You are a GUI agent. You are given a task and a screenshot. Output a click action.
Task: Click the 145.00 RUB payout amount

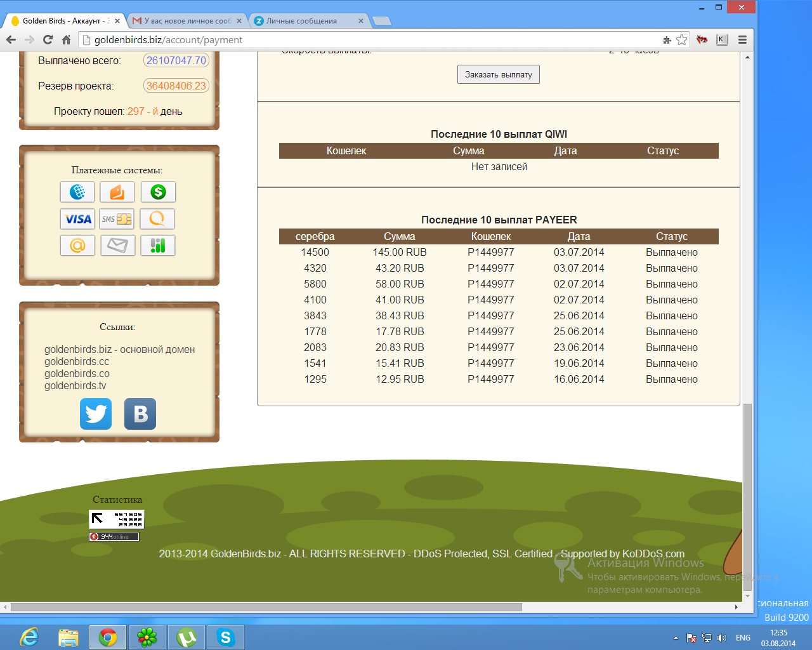point(400,253)
